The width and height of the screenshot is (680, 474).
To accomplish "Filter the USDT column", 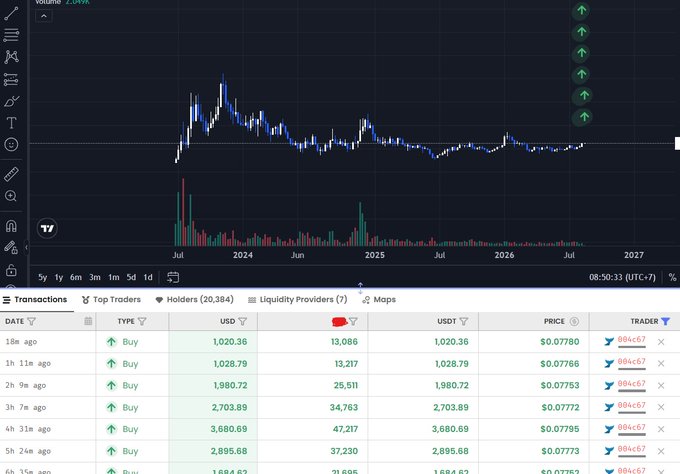I will point(464,321).
